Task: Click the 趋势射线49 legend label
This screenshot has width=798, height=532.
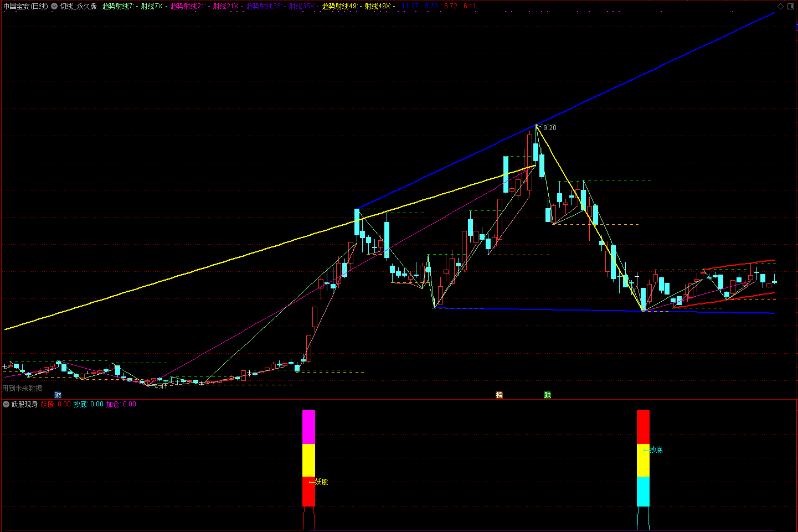Action: tap(342, 7)
